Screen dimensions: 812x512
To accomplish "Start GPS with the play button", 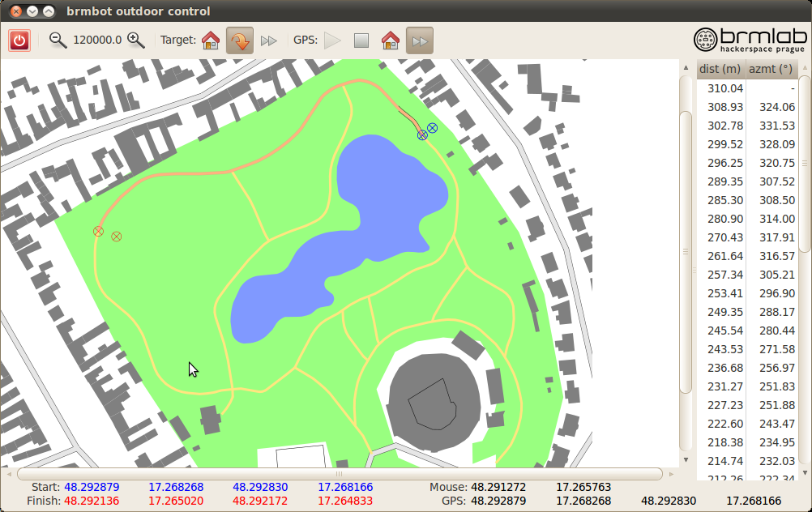I will click(332, 41).
